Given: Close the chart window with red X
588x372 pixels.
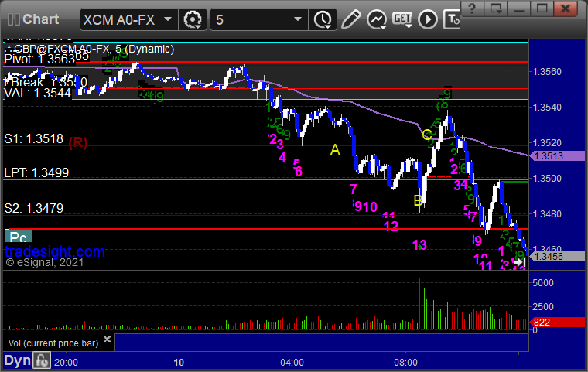Looking at the screenshot, I should (566, 9).
